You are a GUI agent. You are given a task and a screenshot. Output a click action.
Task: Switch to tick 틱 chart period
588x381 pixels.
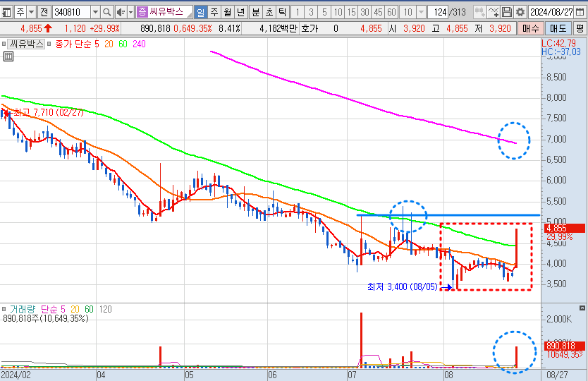pyautogui.click(x=283, y=13)
